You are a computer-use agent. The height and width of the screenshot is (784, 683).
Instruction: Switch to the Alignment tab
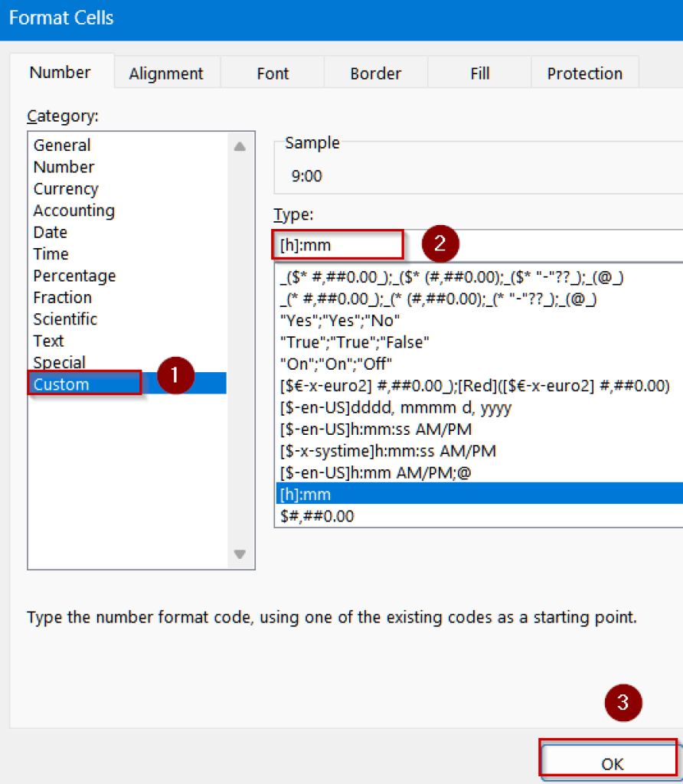[x=166, y=73]
